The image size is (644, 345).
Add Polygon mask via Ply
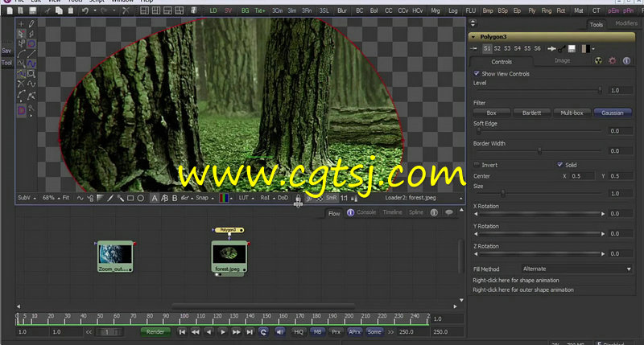click(532, 11)
